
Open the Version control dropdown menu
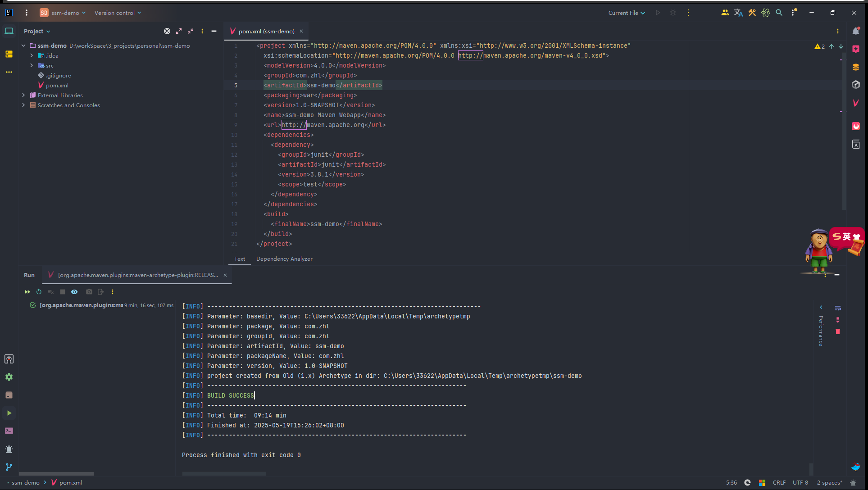tap(118, 13)
